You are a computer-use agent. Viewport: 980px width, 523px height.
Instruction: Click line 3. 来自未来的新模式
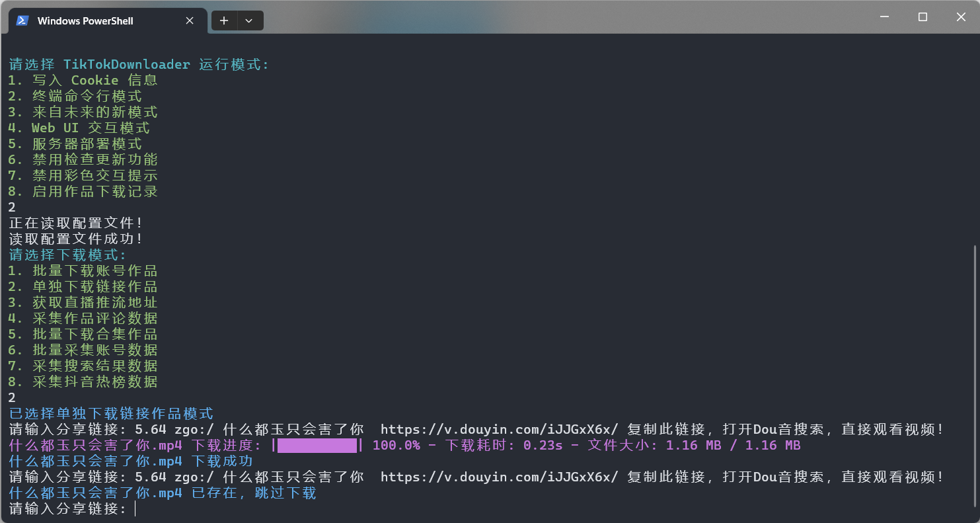83,112
